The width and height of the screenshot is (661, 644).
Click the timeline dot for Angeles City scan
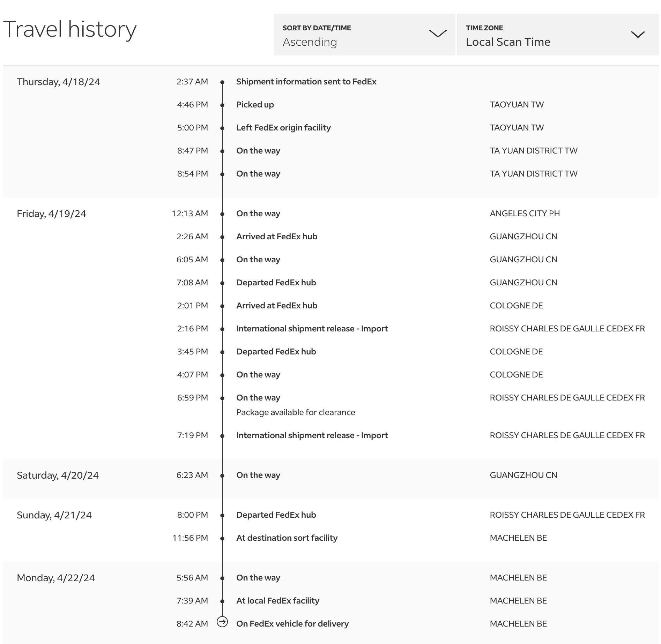222,214
